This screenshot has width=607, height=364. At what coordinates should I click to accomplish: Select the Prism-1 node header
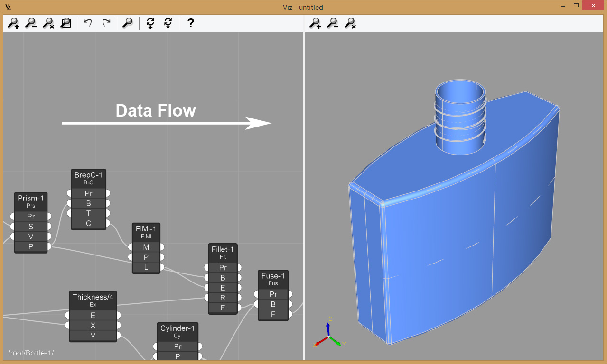coord(31,201)
